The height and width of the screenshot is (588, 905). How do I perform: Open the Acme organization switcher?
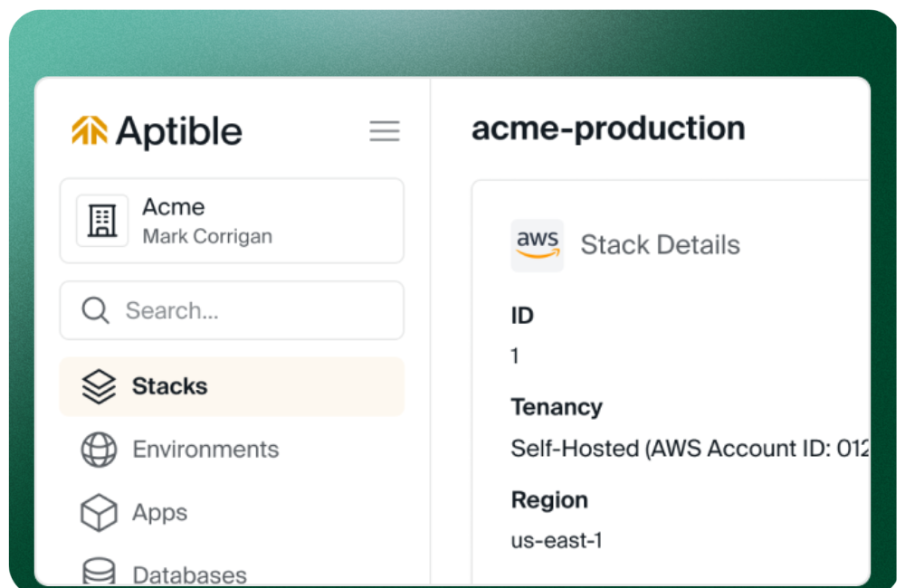(232, 221)
